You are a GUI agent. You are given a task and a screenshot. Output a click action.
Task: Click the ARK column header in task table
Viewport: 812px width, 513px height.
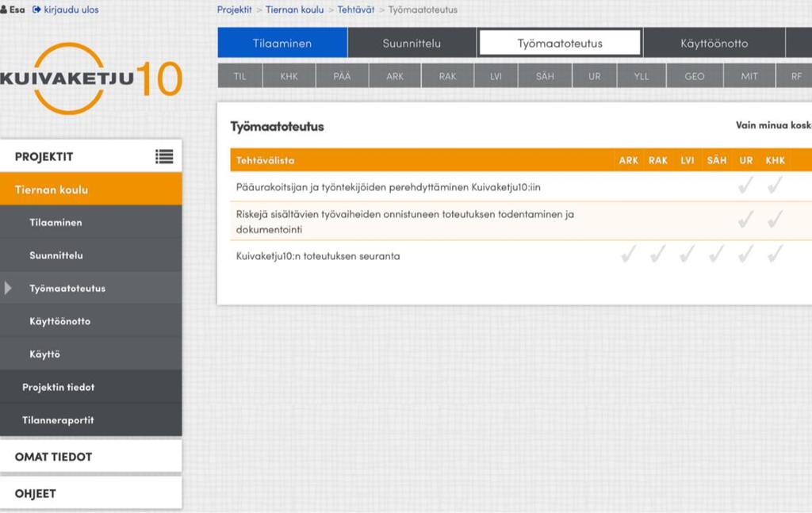tap(628, 160)
